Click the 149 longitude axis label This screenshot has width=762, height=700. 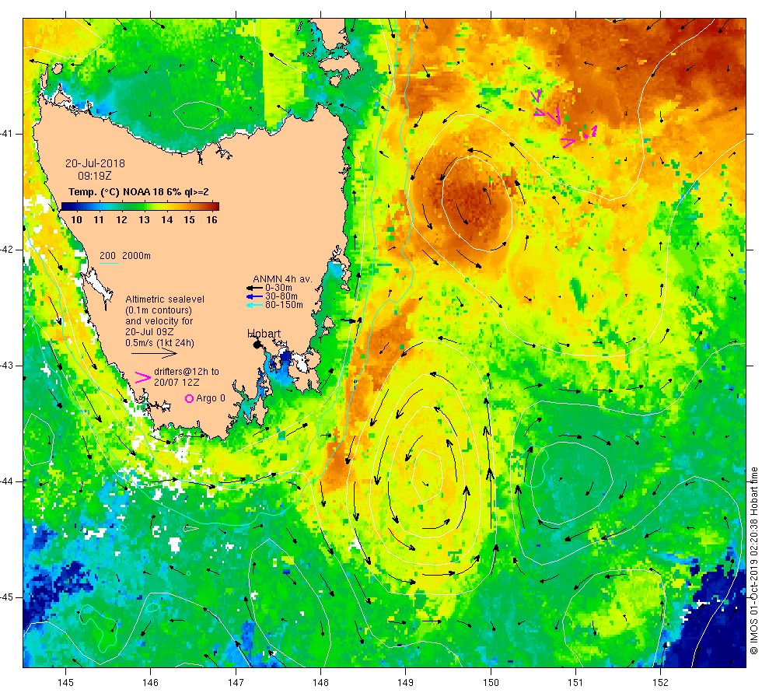[406, 683]
